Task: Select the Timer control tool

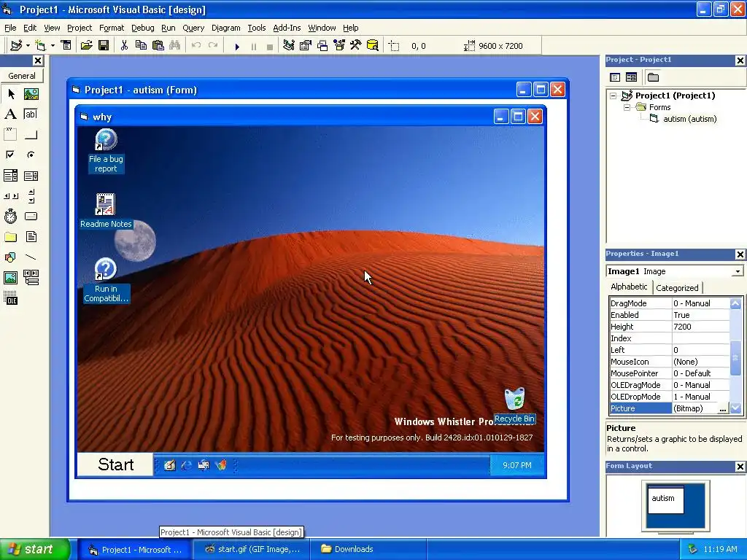Action: [10, 216]
